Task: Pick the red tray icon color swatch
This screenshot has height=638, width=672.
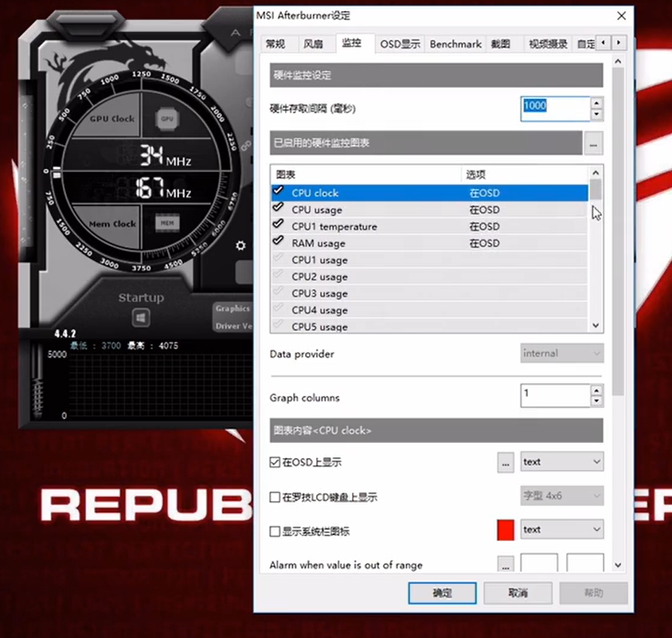Action: pos(506,530)
